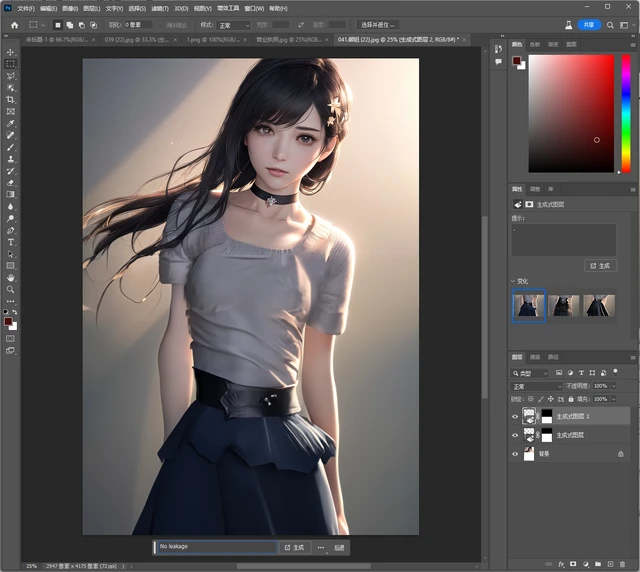Create a new group with folder icon

point(596,564)
